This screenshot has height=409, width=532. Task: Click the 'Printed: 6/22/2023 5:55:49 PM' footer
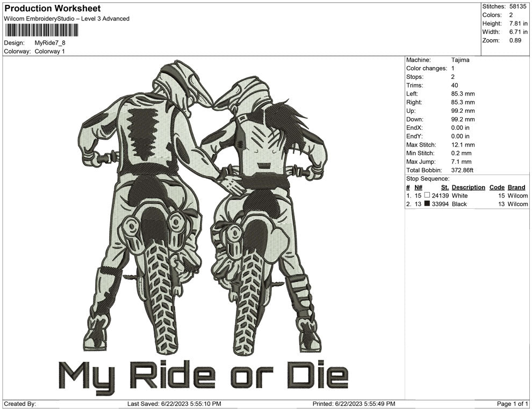click(x=354, y=404)
